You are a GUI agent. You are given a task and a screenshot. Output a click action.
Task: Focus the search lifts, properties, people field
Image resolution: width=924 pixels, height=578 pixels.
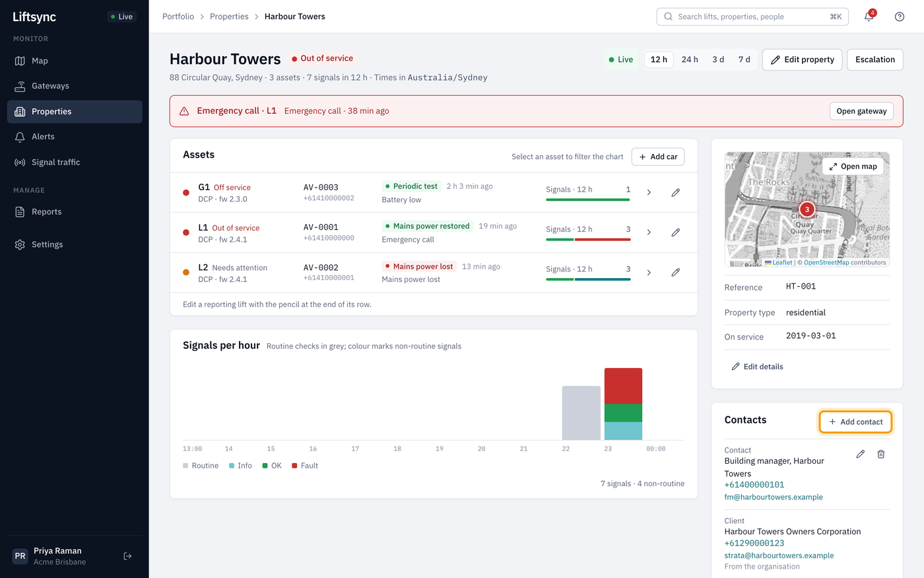[752, 17]
